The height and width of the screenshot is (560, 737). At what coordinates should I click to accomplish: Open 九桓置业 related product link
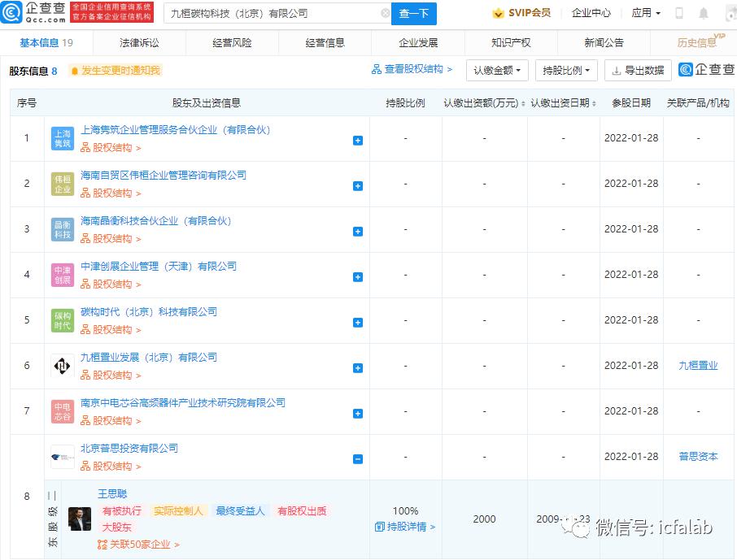point(698,366)
